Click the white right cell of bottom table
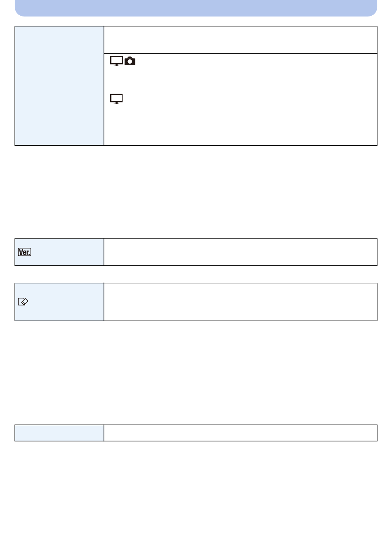This screenshot has width=392, height=558. click(241, 433)
